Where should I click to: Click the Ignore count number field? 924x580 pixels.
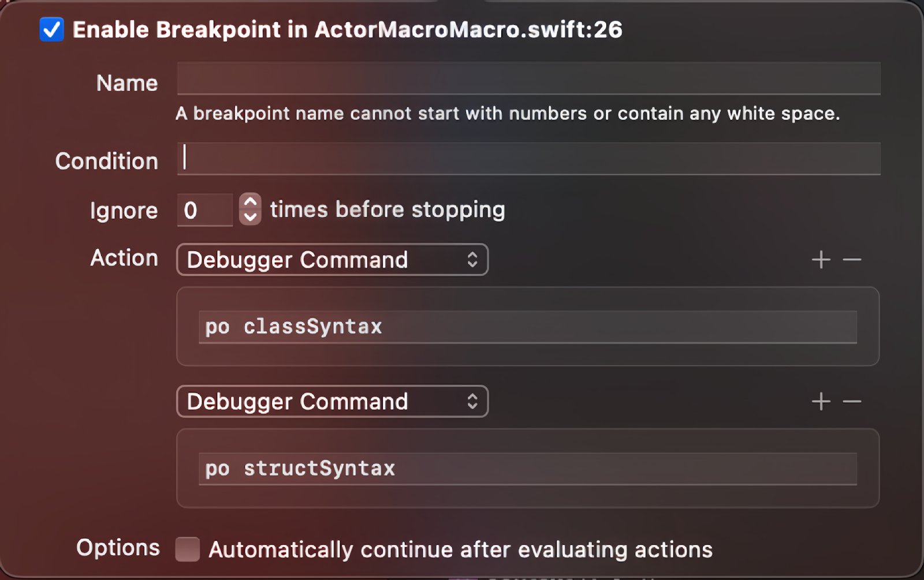(x=204, y=210)
